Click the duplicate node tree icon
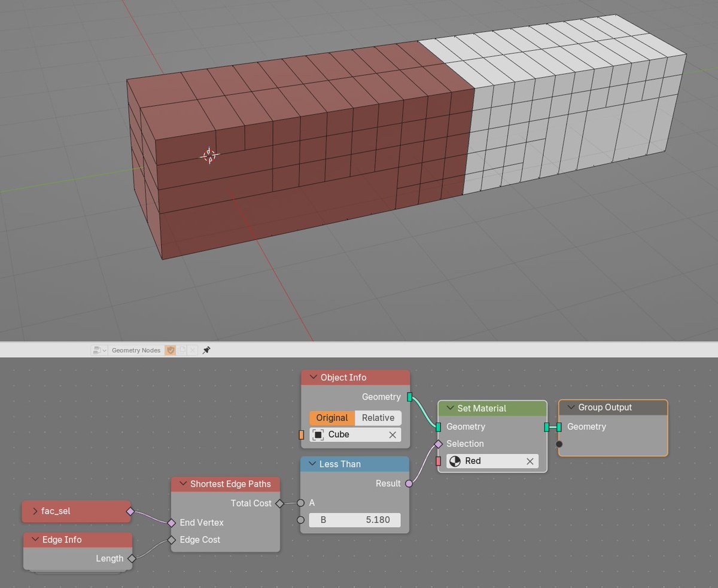718x588 pixels. point(182,350)
